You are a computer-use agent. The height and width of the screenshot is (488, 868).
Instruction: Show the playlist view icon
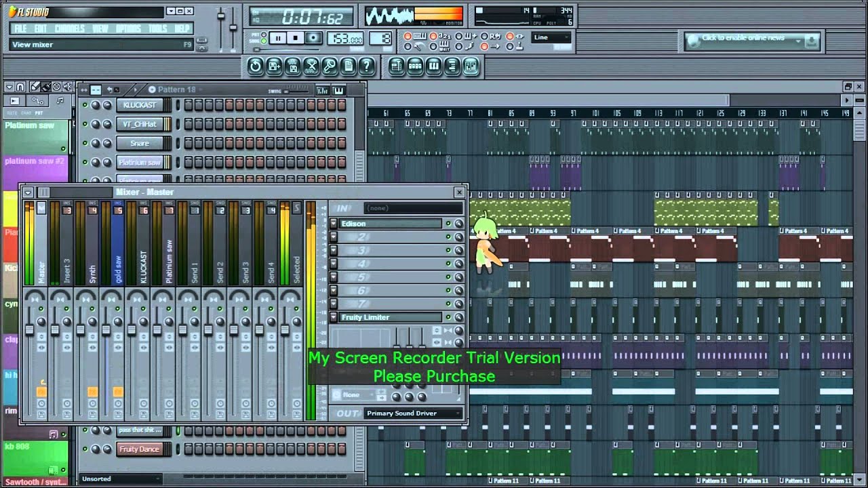click(397, 66)
